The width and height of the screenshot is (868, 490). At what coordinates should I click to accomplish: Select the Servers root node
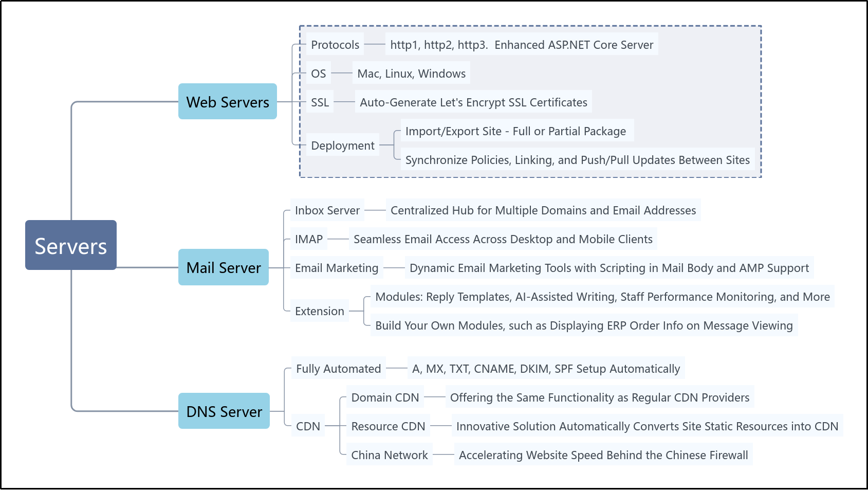(x=71, y=245)
